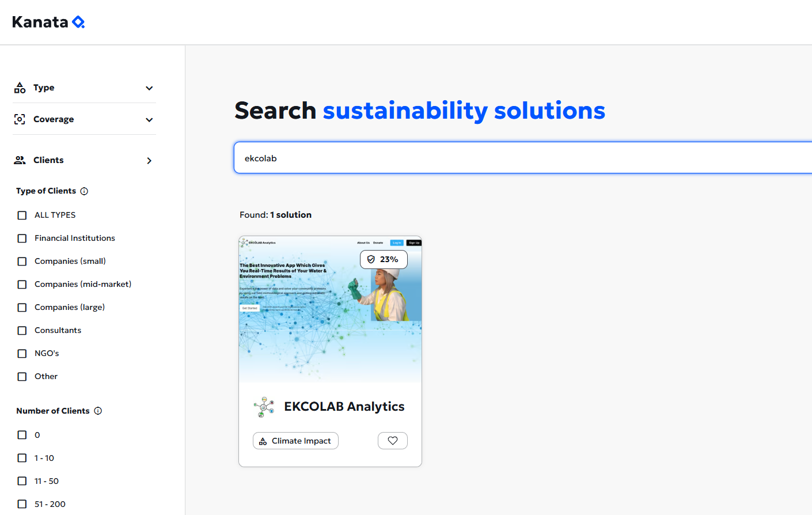Favorite EKCOLAB Analytics with heart button
The image size is (812, 515).
pyautogui.click(x=392, y=441)
